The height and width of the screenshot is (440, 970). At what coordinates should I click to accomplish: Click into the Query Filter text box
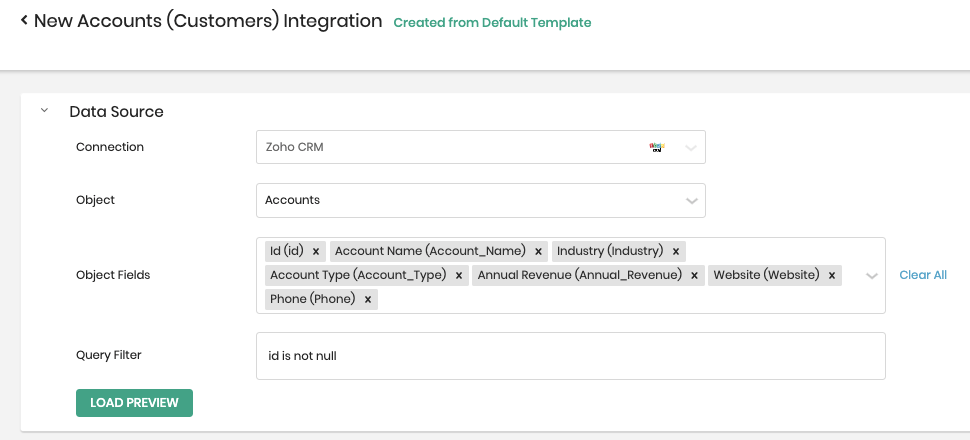pos(570,356)
